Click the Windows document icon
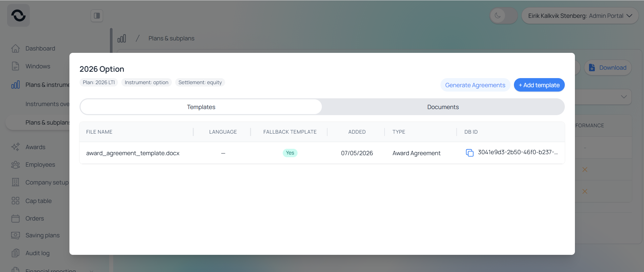The image size is (644, 272). click(x=16, y=66)
